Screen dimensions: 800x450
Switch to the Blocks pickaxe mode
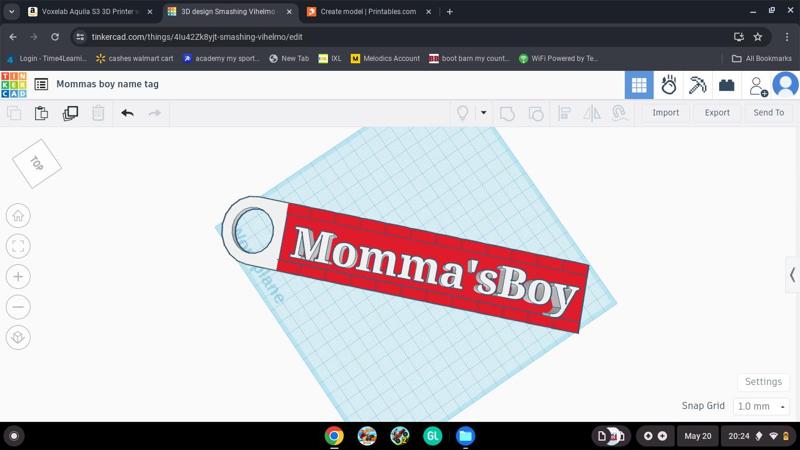pos(697,85)
